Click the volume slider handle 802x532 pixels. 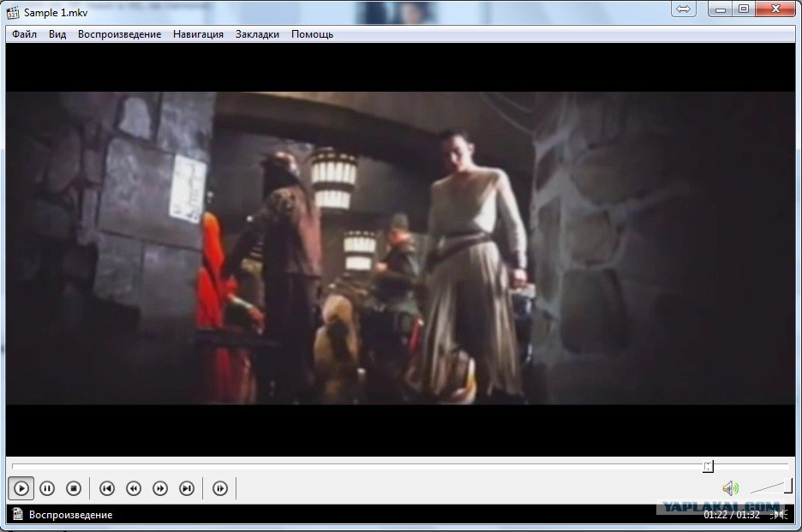788,486
